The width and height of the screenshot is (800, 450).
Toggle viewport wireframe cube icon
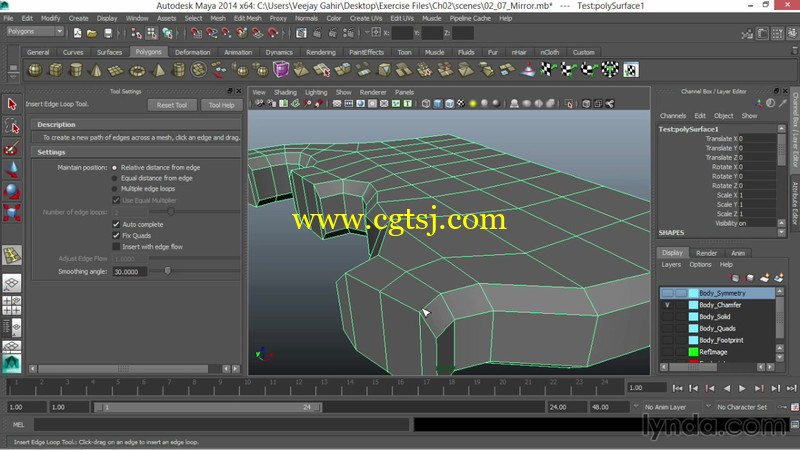point(426,104)
